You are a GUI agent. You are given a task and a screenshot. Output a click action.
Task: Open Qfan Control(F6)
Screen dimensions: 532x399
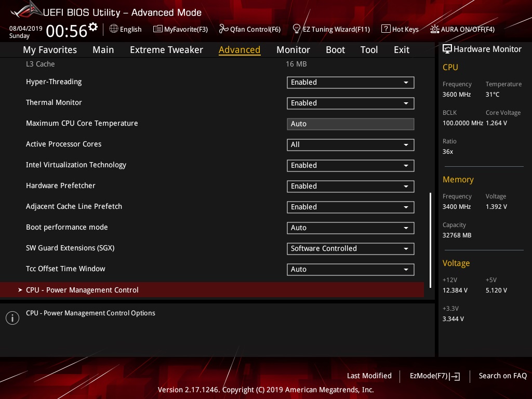(255, 29)
